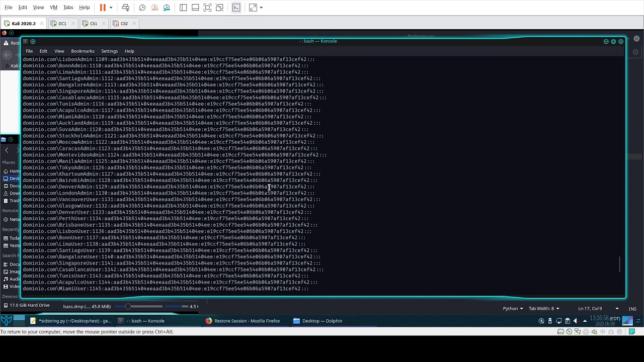Switch to Unity mode

tap(219, 8)
